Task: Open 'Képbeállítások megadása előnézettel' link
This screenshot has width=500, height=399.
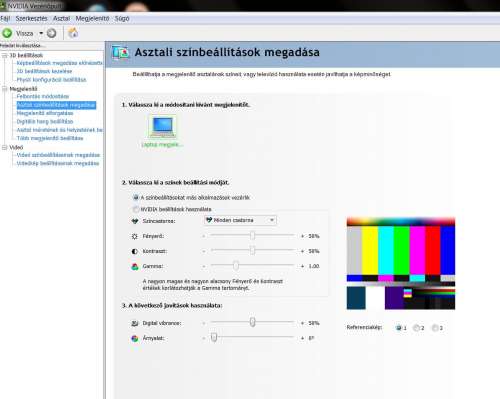Action: 60,63
